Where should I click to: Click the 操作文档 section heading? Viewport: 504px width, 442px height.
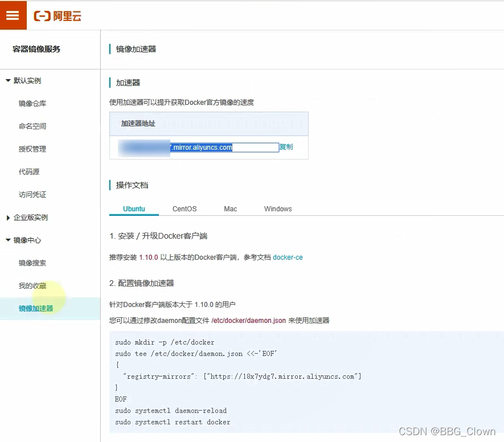tap(132, 186)
